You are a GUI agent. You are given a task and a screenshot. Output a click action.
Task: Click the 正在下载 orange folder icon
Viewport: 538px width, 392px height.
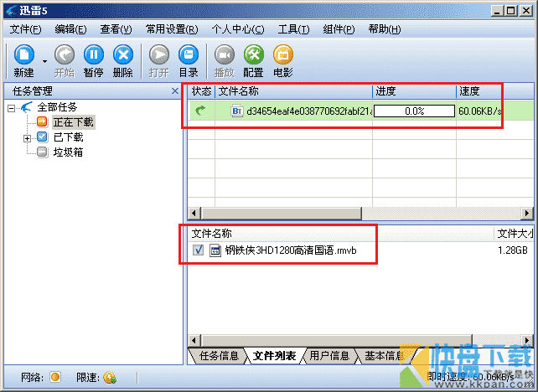[x=42, y=121]
